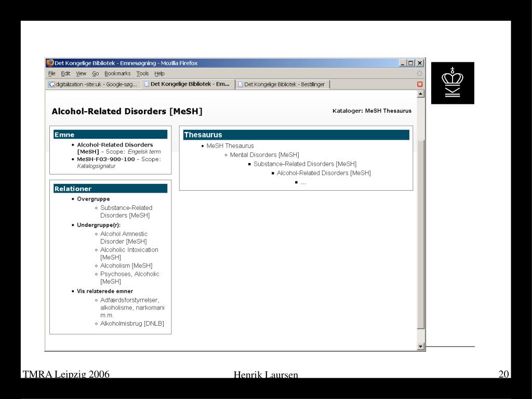The height and width of the screenshot is (399, 532).
Task: Open MeSH Thesaurus link in tree
Action: click(230, 146)
